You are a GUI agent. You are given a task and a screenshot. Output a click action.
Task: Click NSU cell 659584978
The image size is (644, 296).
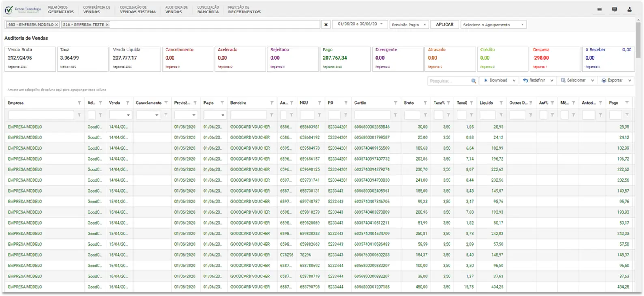tap(310, 148)
